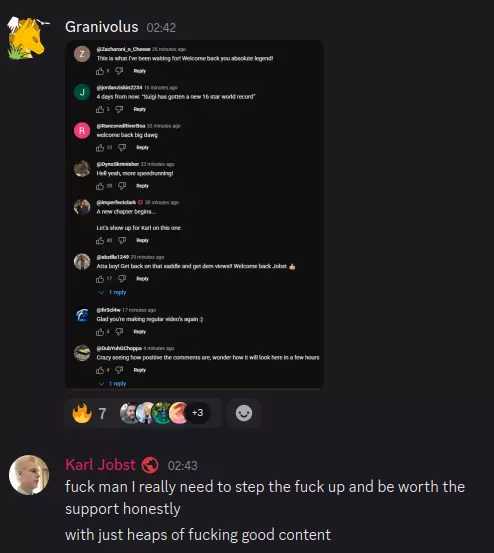Select the Karl Jobst username
Screen dimensions: 494x553
[100, 465]
